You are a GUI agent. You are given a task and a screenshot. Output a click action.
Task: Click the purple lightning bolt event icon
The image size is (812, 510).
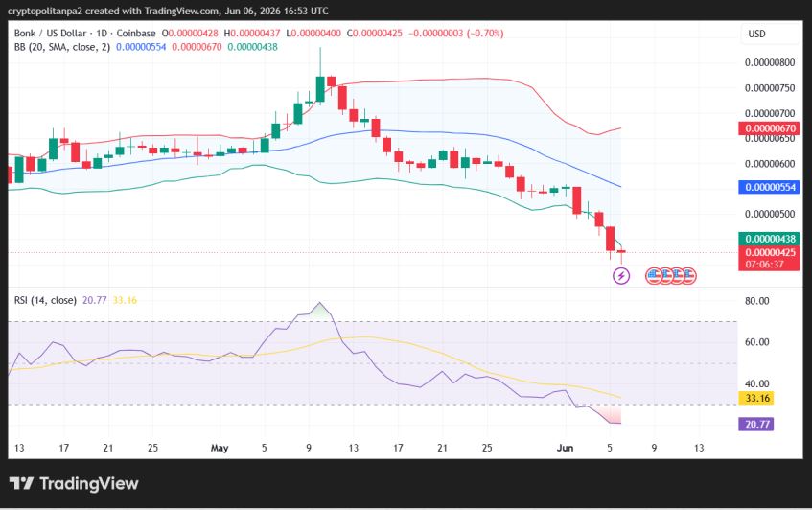[621, 275]
